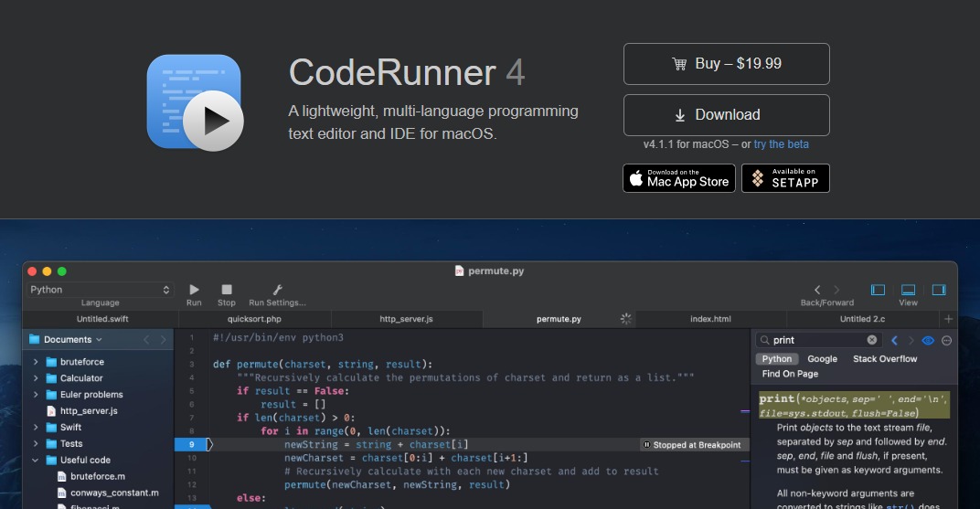Click the Run play icon
The height and width of the screenshot is (509, 980).
pyautogui.click(x=194, y=289)
